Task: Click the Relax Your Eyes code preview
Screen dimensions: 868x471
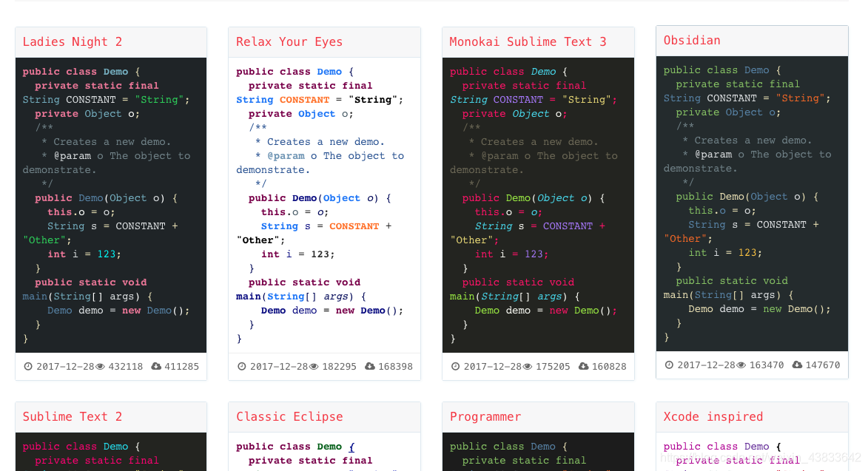Action: tap(324, 205)
